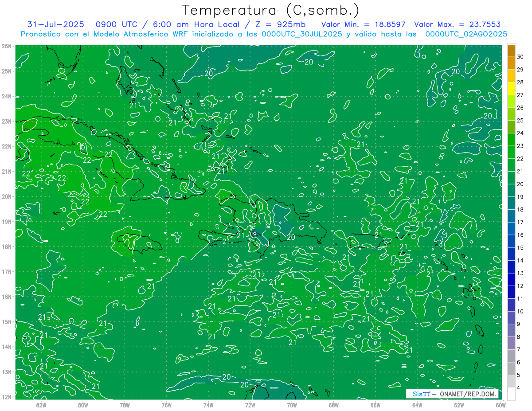Click the latitude label '13N'
Viewport: 532px width, 411px height.
(x=7, y=372)
